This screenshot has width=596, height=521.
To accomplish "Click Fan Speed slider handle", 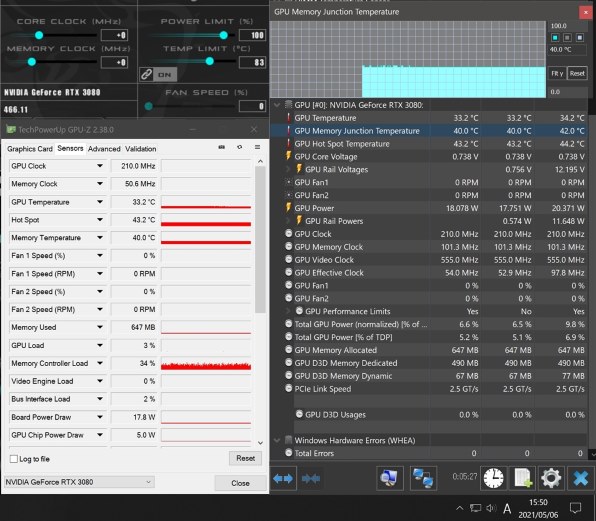I will tap(149, 106).
